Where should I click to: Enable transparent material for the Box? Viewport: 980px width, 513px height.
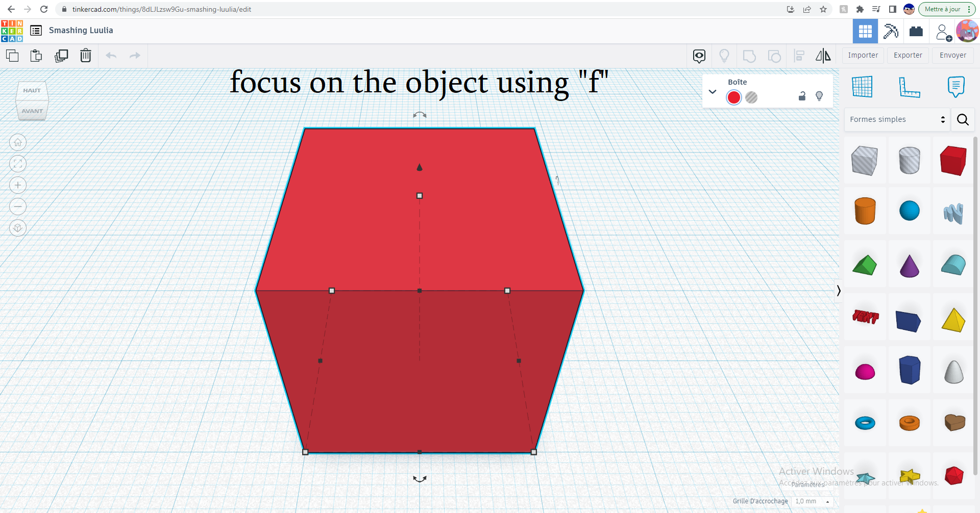click(x=751, y=97)
